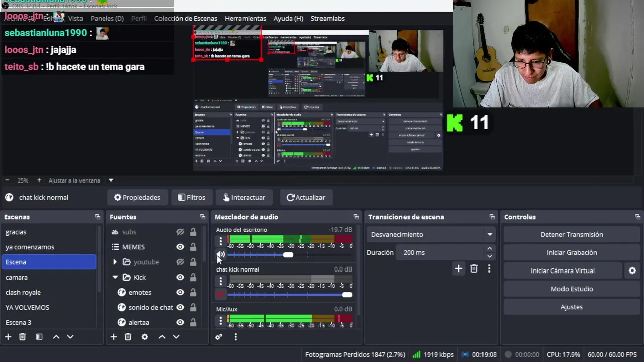Pop out the Transiciones de escena dock
Image resolution: width=644 pixels, height=362 pixels.
point(492,217)
